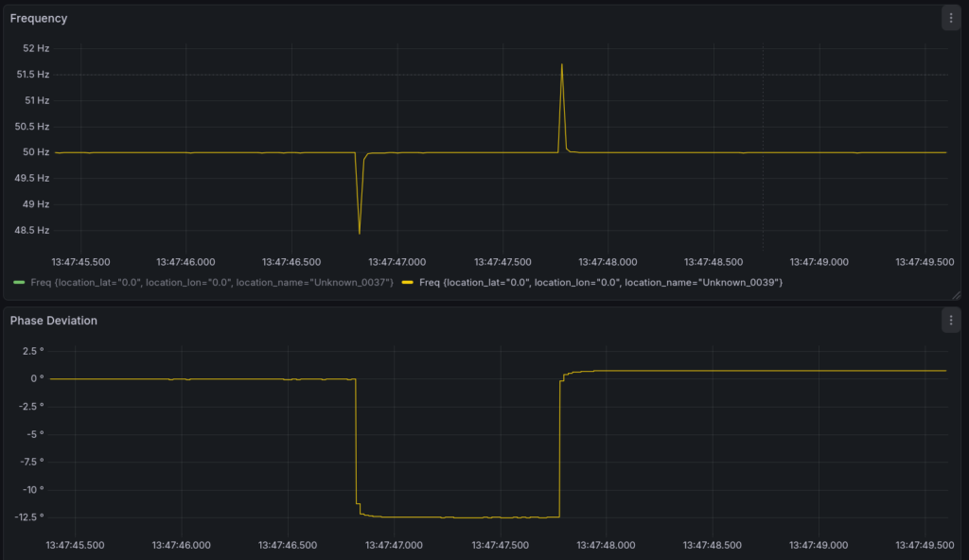Click the -12.5° plateau in Phase Deviation
The image size is (969, 560).
pos(454,516)
